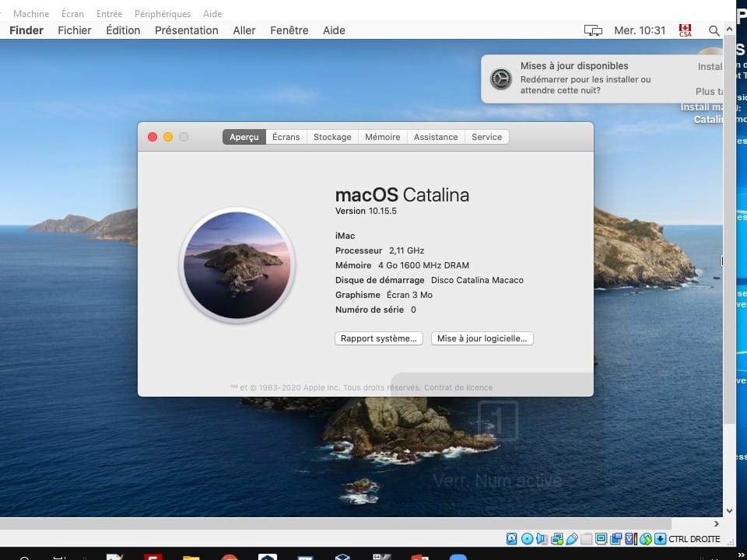Open the Canadian CSA input source menu
This screenshot has width=747, height=560.
click(685, 30)
